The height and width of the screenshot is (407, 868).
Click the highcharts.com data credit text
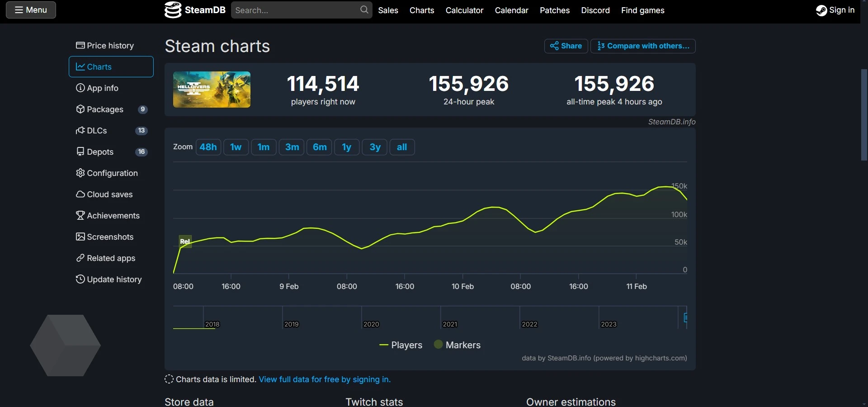(x=604, y=358)
